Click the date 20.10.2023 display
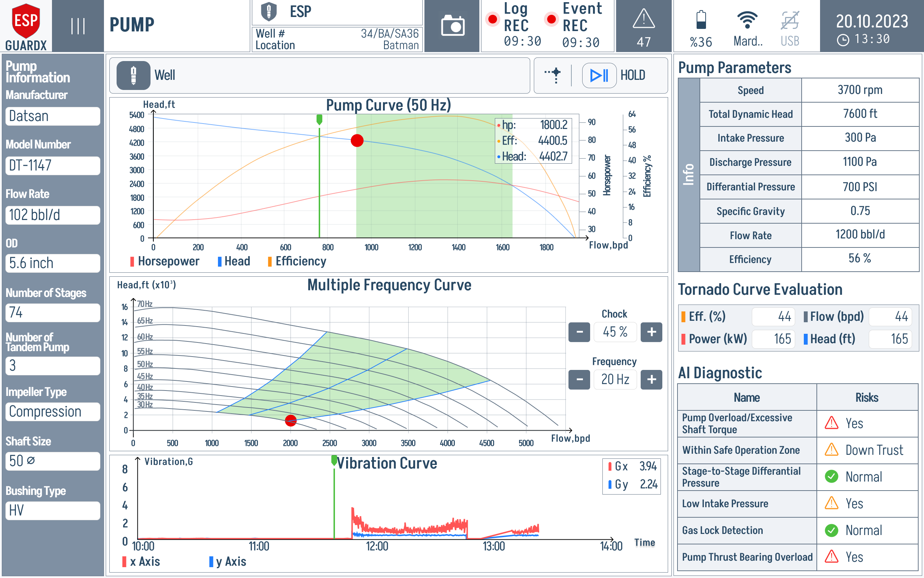This screenshot has height=578, width=924. pos(872,21)
